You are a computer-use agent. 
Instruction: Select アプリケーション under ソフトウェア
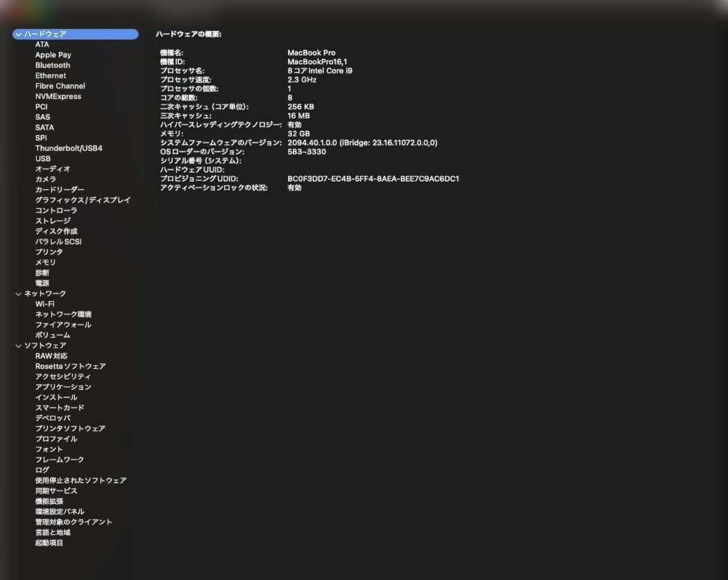64,387
